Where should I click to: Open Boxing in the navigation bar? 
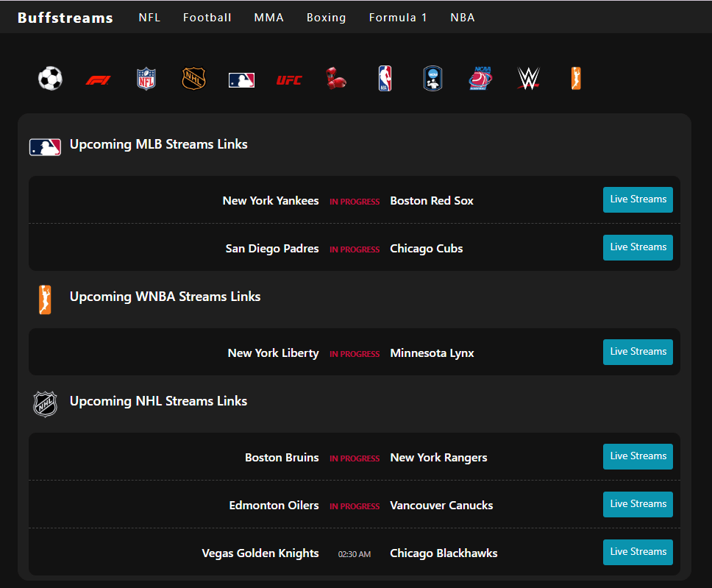[326, 17]
